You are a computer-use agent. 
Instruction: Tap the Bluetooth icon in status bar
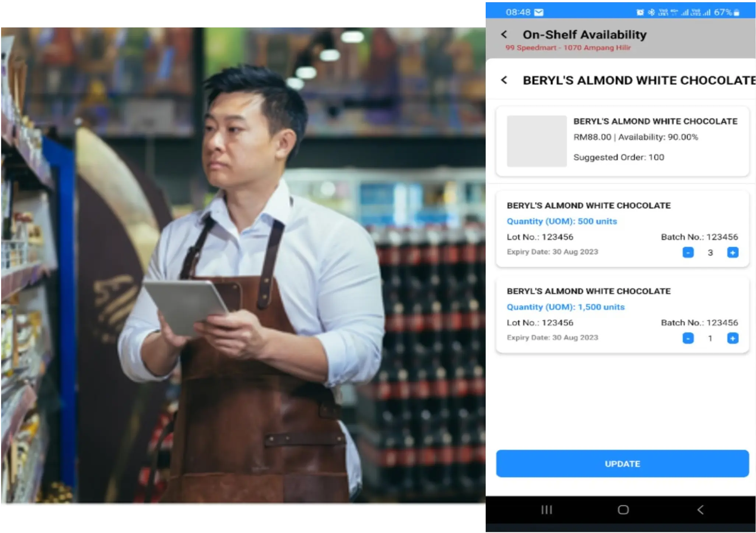point(652,12)
